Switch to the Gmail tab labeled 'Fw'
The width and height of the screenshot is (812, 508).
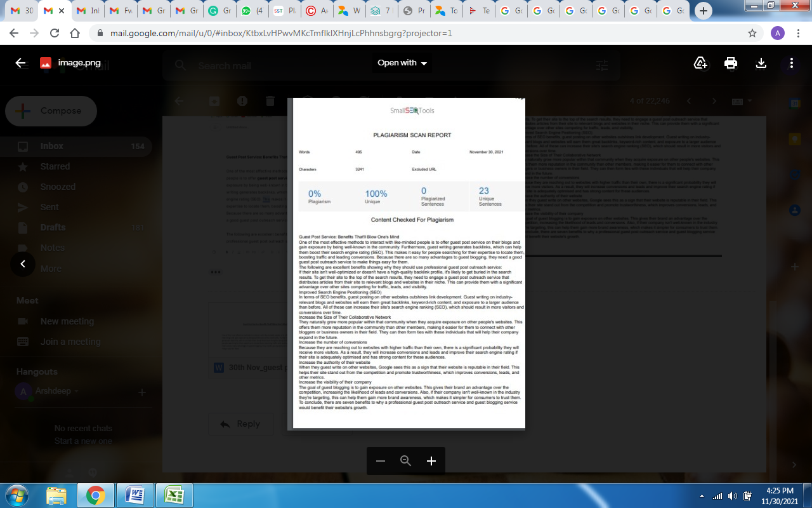120,11
